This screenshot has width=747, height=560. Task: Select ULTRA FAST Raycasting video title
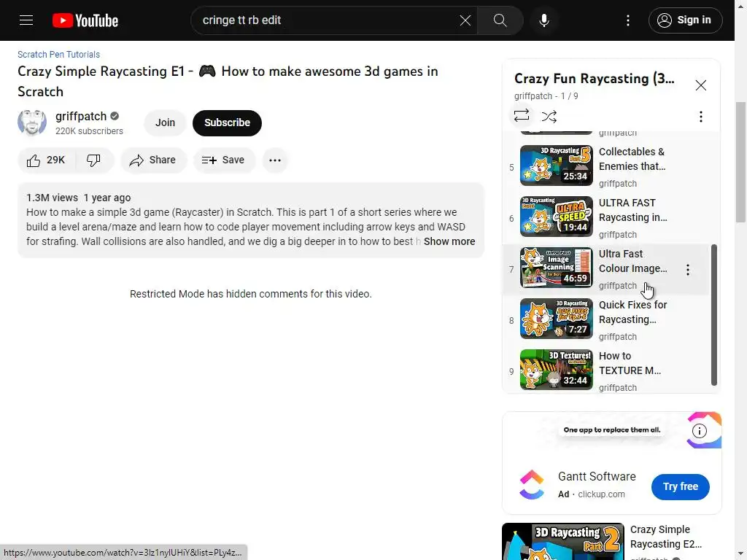(632, 210)
